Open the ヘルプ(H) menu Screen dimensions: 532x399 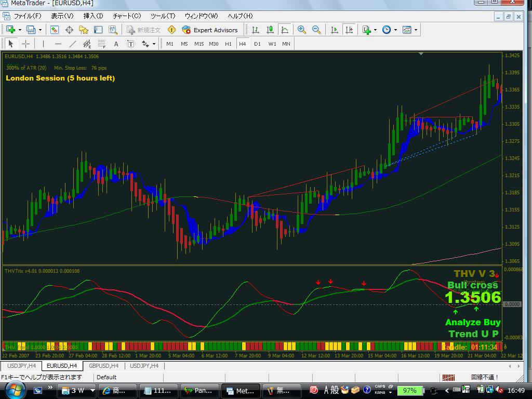tap(240, 16)
